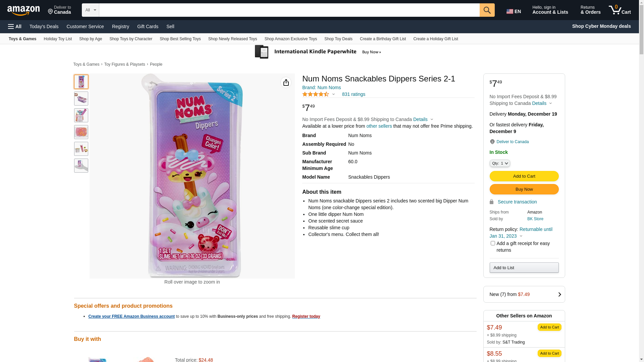
Task: Click the magnifying glass search button
Action: [487, 10]
